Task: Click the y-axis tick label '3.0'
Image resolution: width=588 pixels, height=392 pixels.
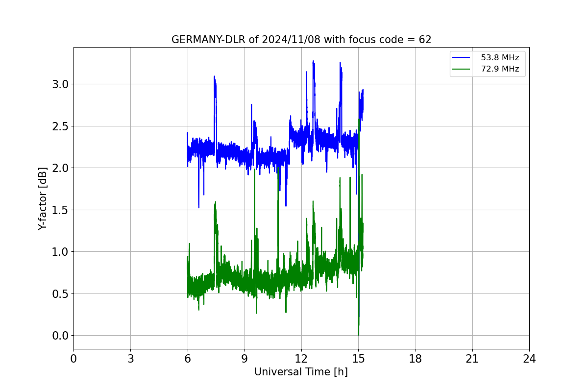Action: pos(60,84)
